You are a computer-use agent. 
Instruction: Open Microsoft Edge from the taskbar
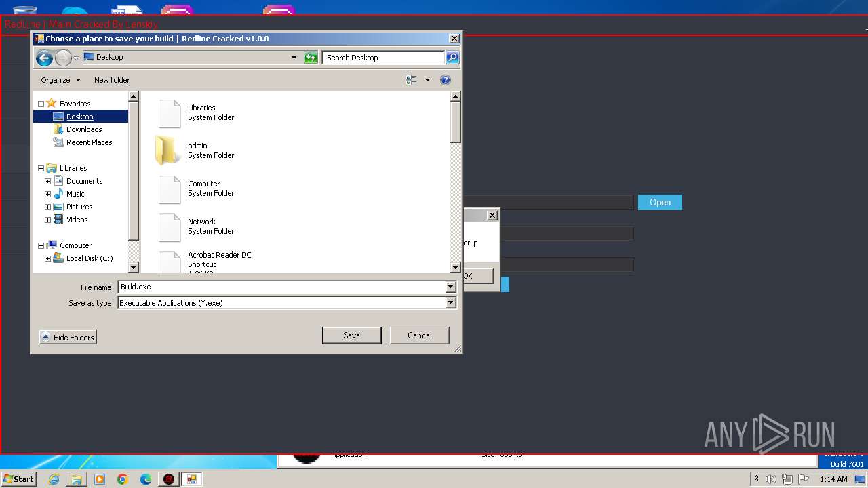pos(146,479)
